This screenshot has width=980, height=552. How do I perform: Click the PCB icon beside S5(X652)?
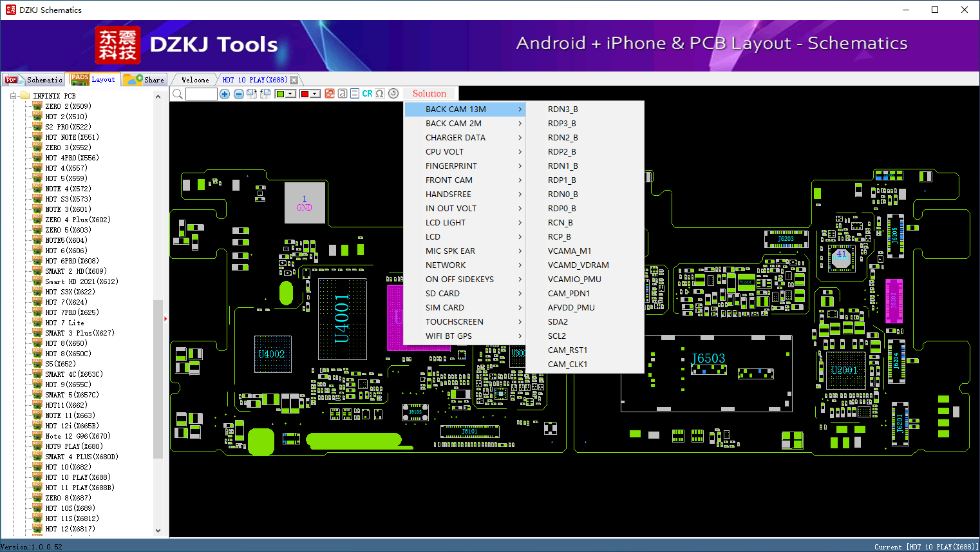37,364
